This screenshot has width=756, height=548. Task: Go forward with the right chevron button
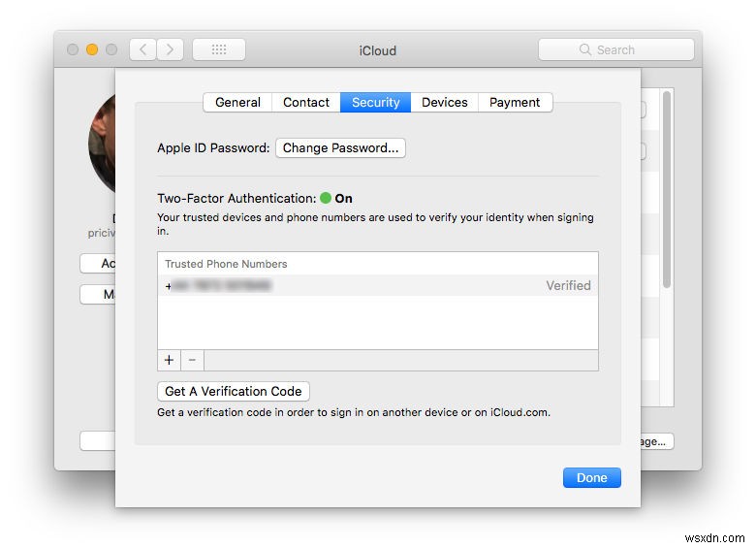pyautogui.click(x=170, y=49)
